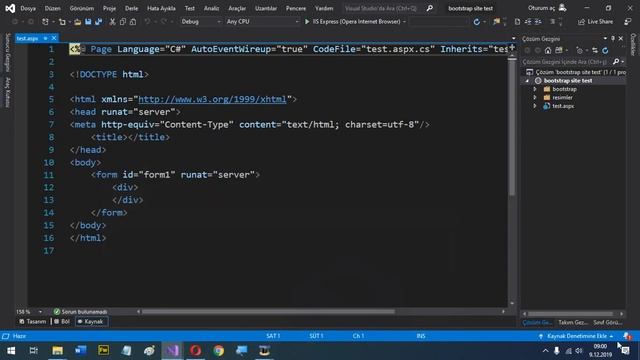
Task: Click the Undo arrow icon
Action: (147, 22)
